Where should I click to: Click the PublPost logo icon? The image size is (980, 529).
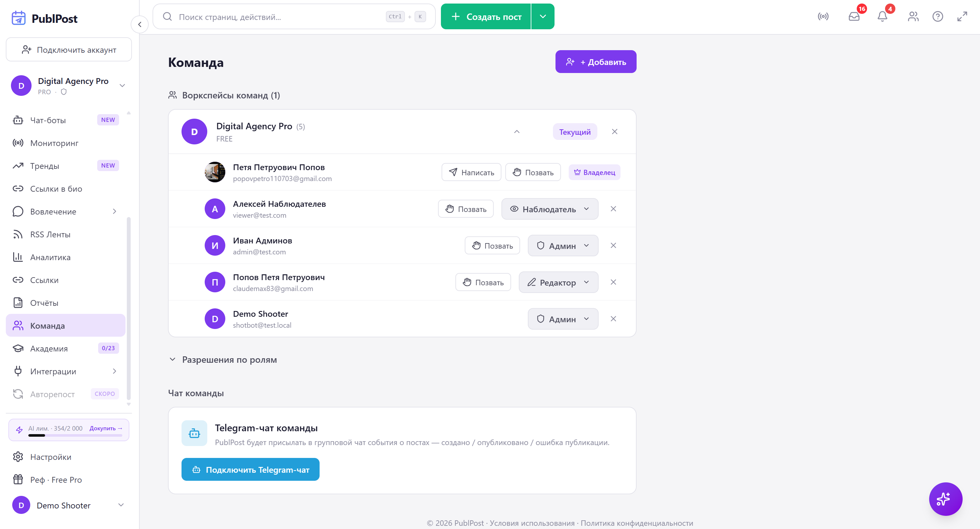point(18,18)
